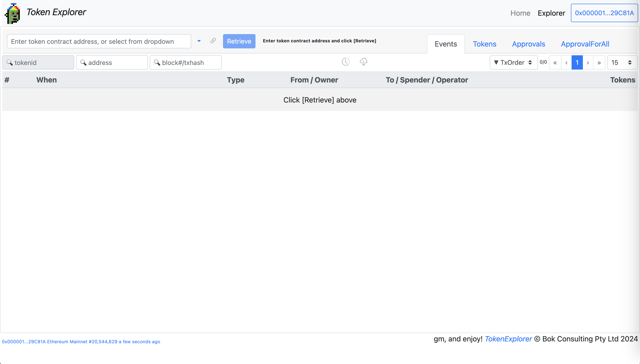Viewport: 640px width, 364px height.
Task: Open the page size selector showing 15
Action: point(622,62)
